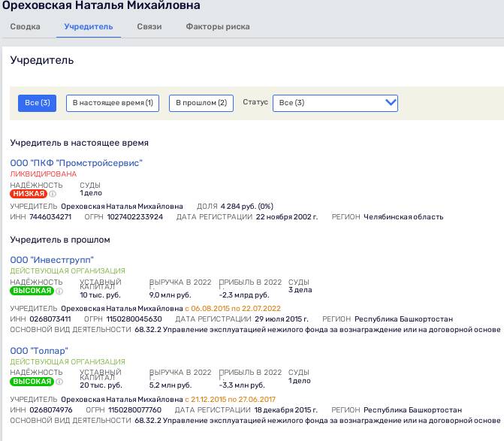Image resolution: width=504 pixels, height=441 pixels.
Task: Click Толпар activity code 68.32.2 text
Action: (x=318, y=421)
